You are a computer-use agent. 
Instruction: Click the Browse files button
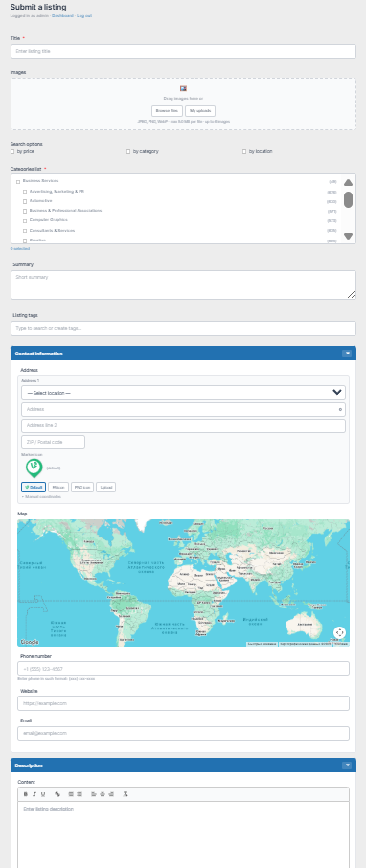(168, 111)
